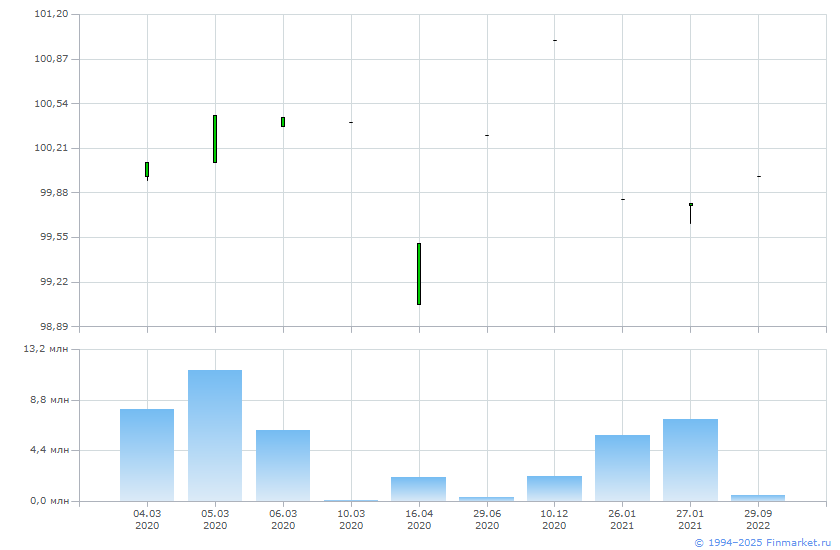Click the 29.06 2020 date label
This screenshot has height=550, width=840.
tap(487, 519)
